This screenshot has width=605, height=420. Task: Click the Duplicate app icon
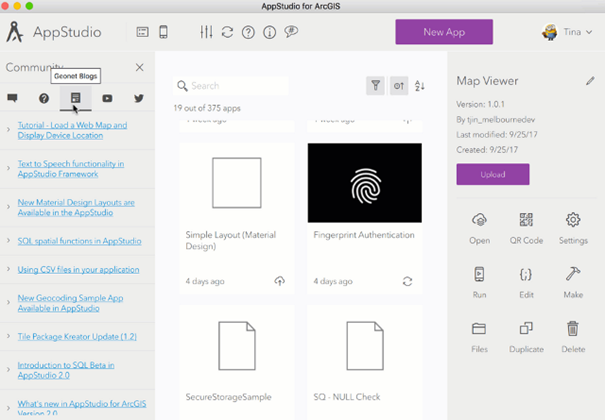526,329
